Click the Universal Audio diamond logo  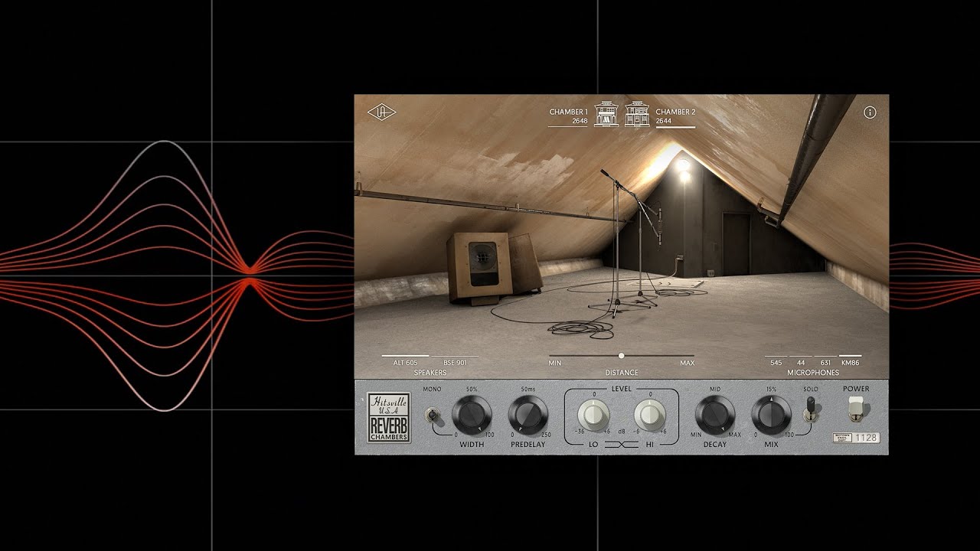(x=381, y=112)
